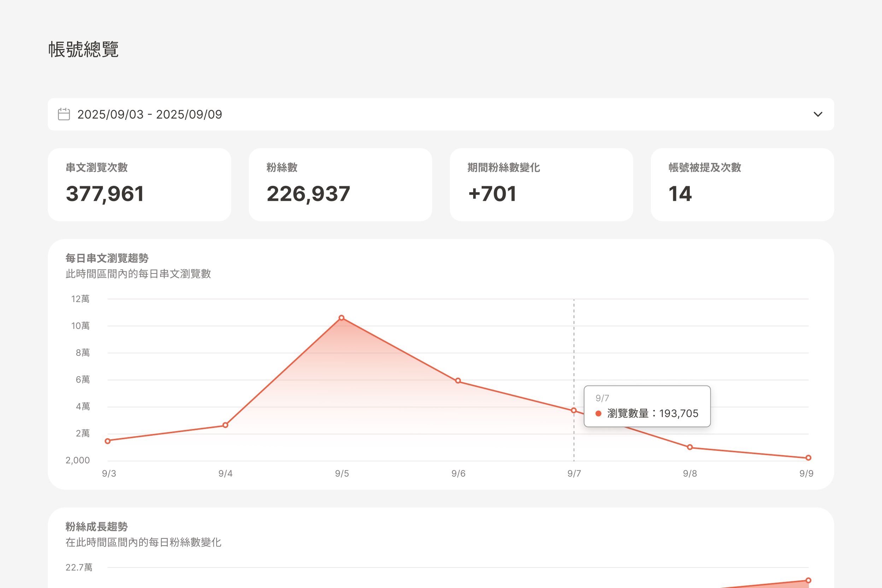The height and width of the screenshot is (588, 882).
Task: Click the peak 9/5 data point marker
Action: [341, 318]
